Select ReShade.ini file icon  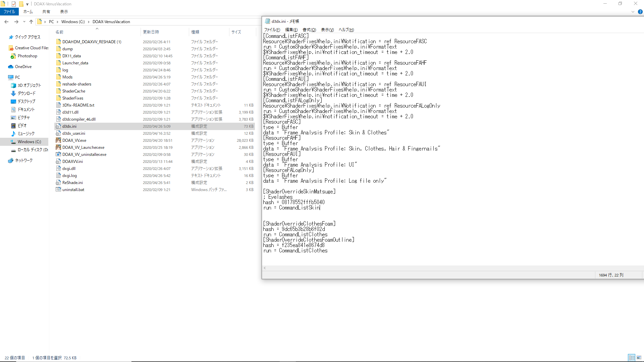(x=58, y=183)
